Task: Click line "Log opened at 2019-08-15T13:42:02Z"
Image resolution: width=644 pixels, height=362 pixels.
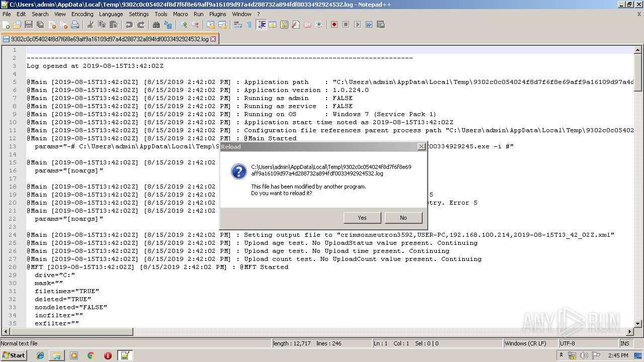Action: (x=95, y=66)
